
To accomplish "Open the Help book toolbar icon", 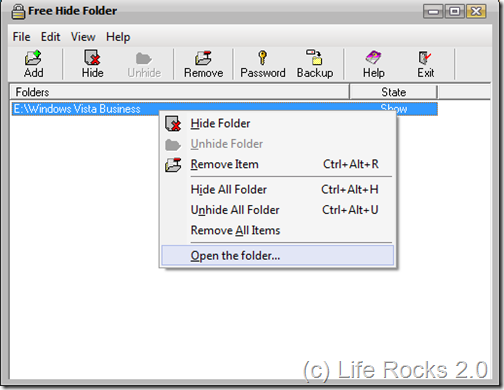I will 373,57.
